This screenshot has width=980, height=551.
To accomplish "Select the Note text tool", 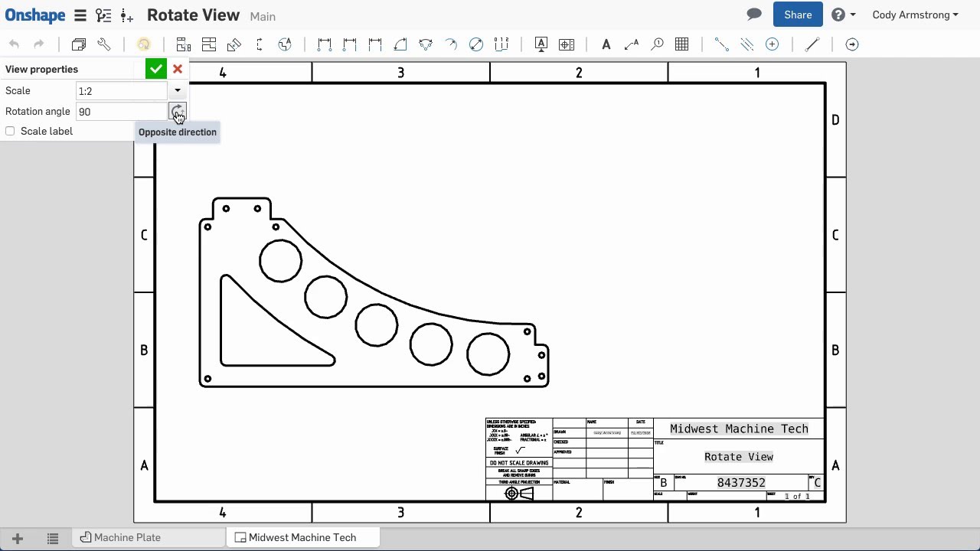I will coord(606,44).
